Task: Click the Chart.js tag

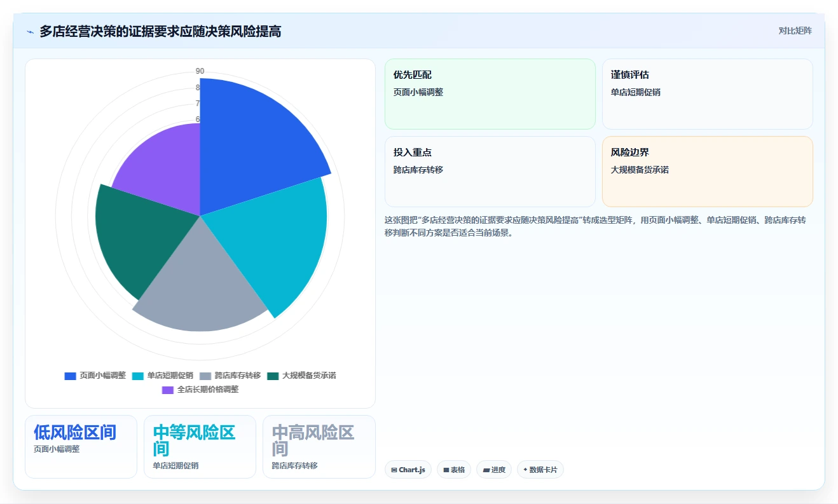Action: tap(408, 470)
